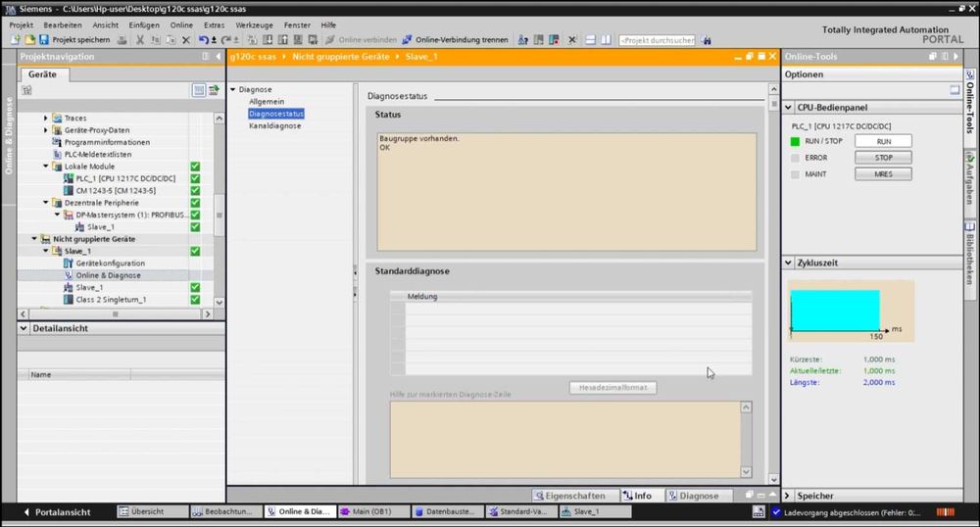Viewport: 980px width, 527px height.
Task: Click the Print icon in toolbar
Action: (x=122, y=40)
